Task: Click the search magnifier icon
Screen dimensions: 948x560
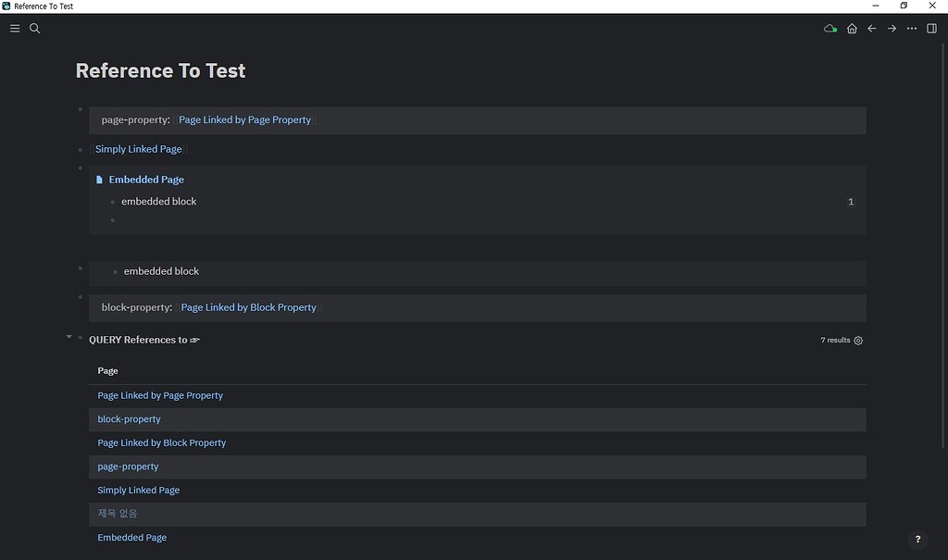Action: tap(35, 29)
